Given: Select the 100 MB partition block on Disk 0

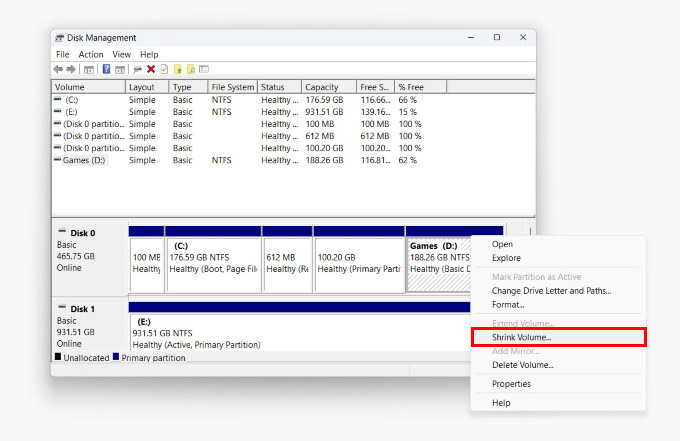Looking at the screenshot, I should (x=147, y=259).
